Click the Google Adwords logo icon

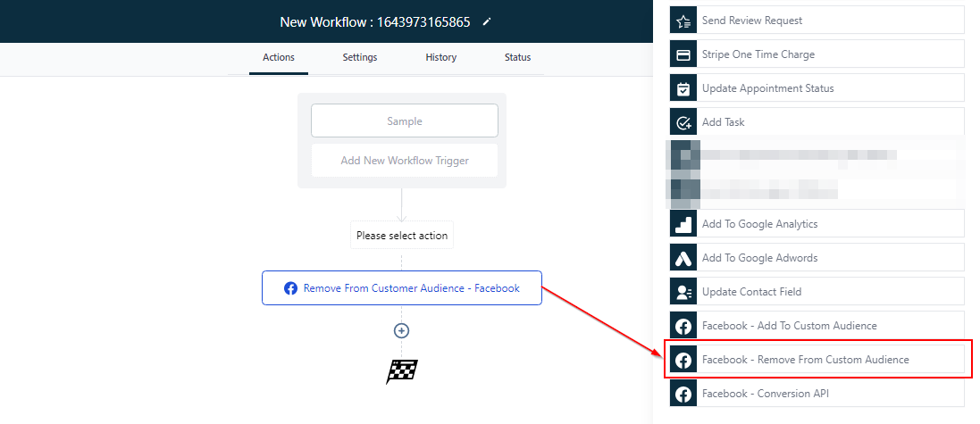coord(683,258)
